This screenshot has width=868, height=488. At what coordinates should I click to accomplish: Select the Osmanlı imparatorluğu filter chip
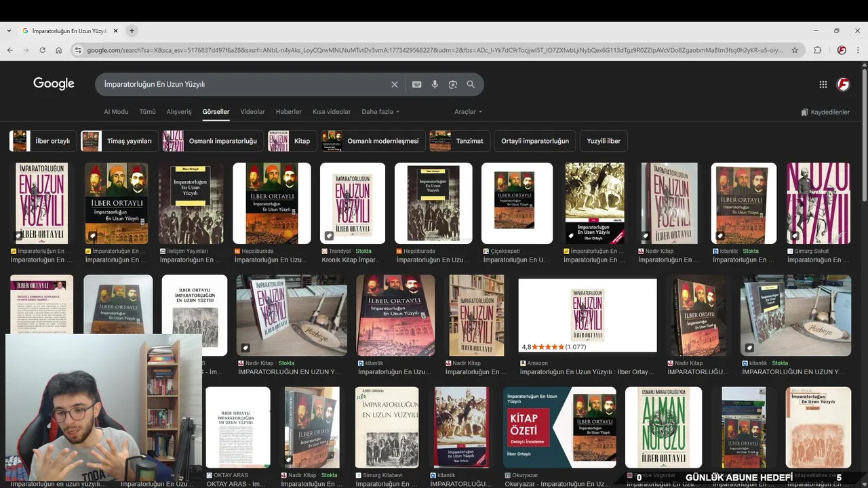214,141
